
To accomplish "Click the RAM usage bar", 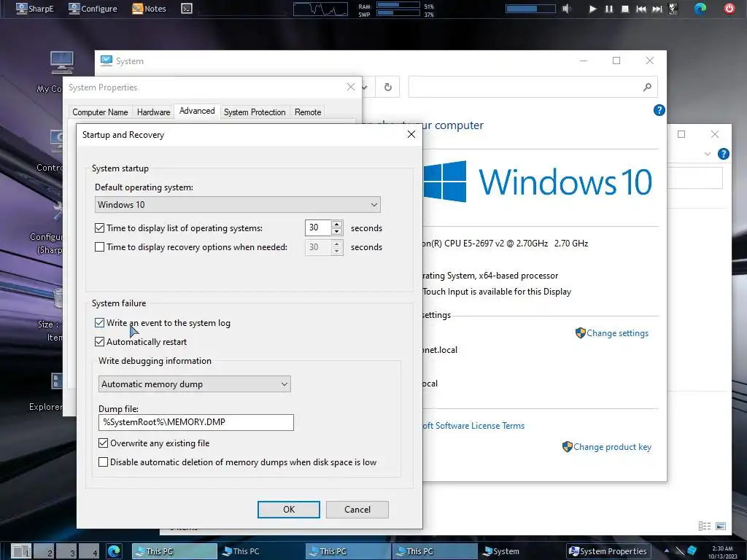I will (x=398, y=5).
